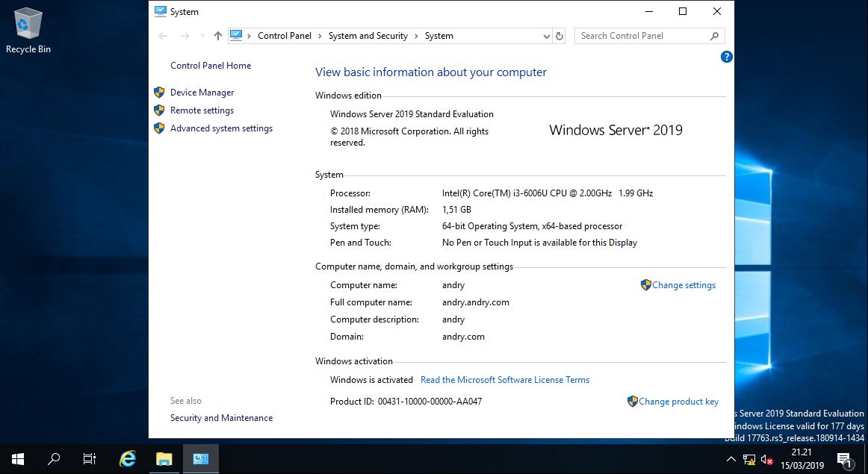This screenshot has height=474, width=868.
Task: Click the full computer name andry.andry.com
Action: [476, 302]
